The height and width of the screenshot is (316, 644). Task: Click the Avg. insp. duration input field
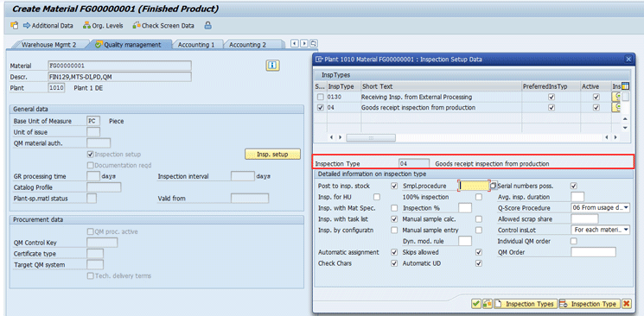(x=577, y=197)
